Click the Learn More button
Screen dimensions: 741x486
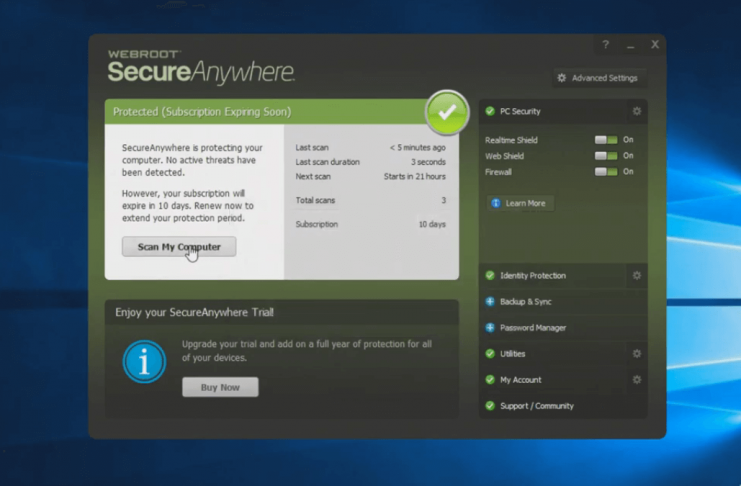pos(520,203)
